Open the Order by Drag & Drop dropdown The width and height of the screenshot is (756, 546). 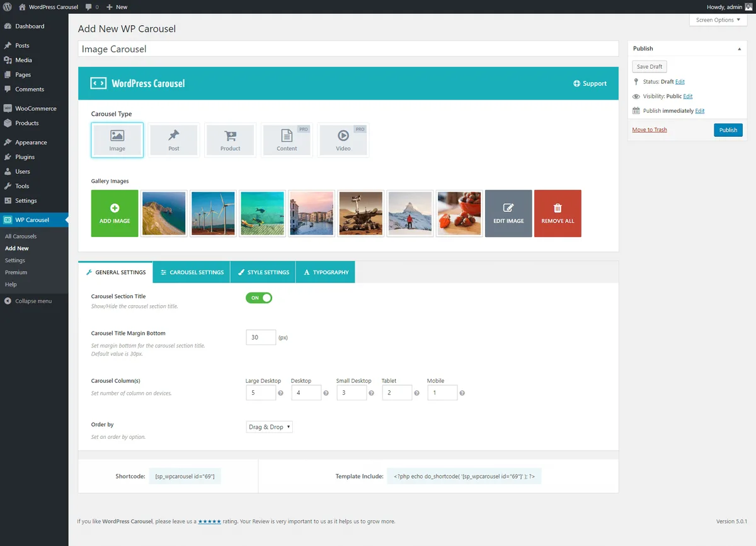click(x=269, y=427)
